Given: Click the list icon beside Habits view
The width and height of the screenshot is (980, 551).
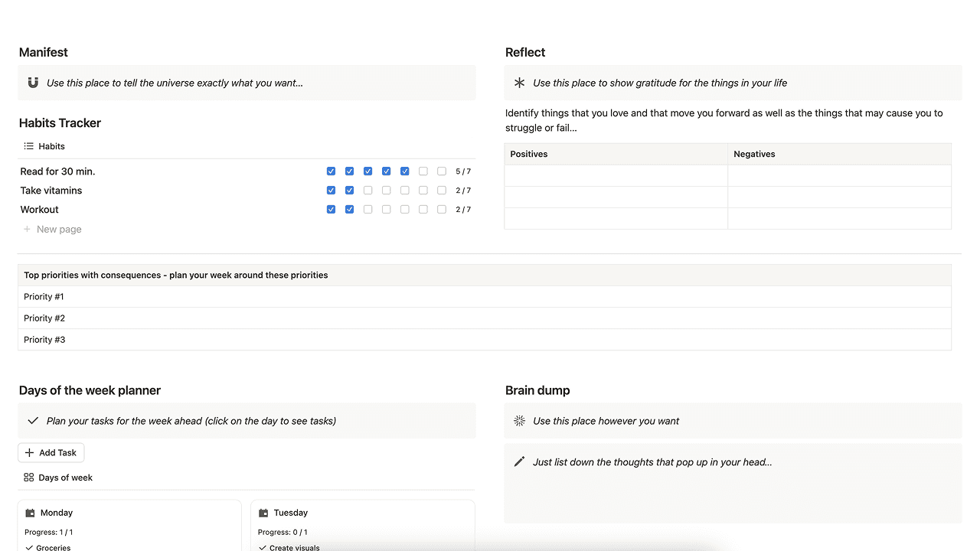Looking at the screenshot, I should (x=29, y=146).
